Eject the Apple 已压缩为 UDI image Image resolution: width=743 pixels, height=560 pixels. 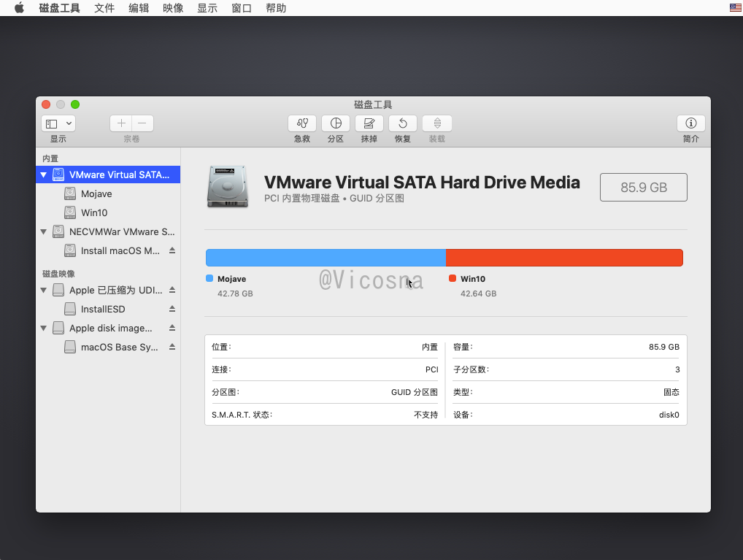click(172, 290)
